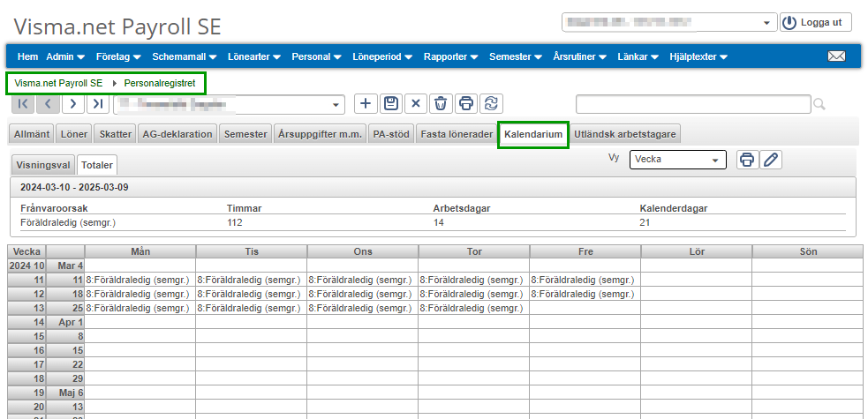Go to the next employee record
This screenshot has height=419, width=868.
[73, 103]
